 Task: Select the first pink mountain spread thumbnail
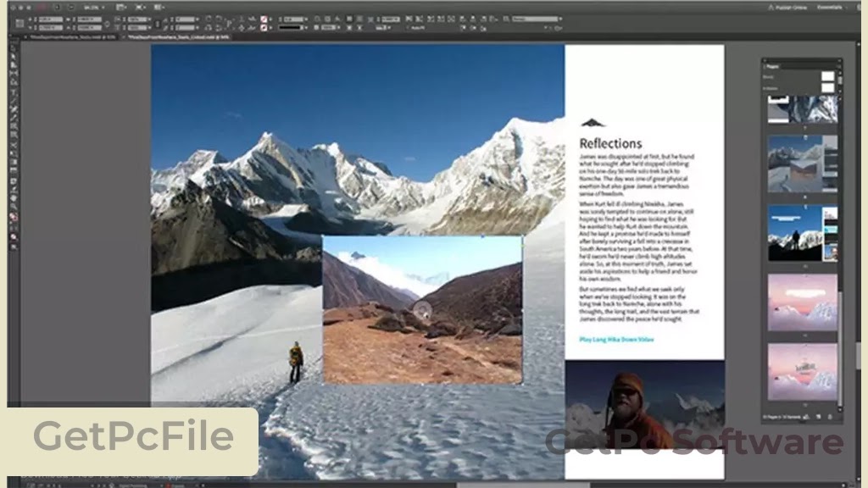(x=802, y=302)
